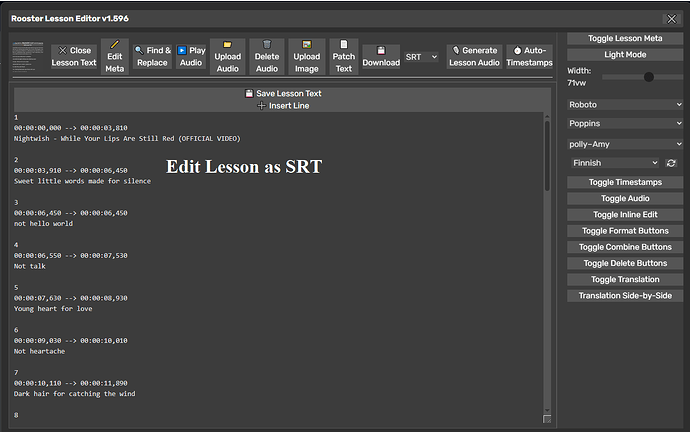Click scrollbar down arrow in text area
Image resolution: width=690 pixels, height=432 pixels.
(x=547, y=410)
